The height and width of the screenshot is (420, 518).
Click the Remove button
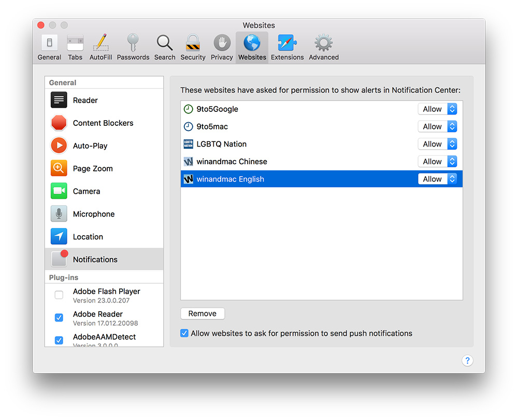coord(203,314)
